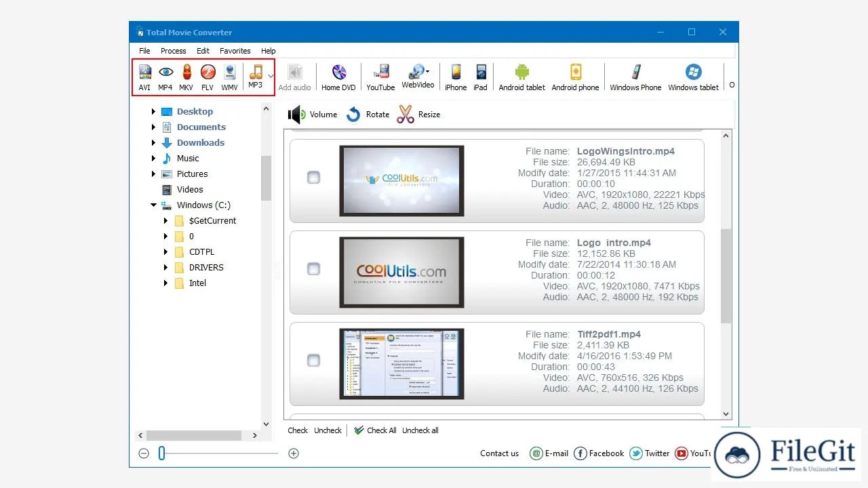Expand the Music tree node

tap(153, 158)
